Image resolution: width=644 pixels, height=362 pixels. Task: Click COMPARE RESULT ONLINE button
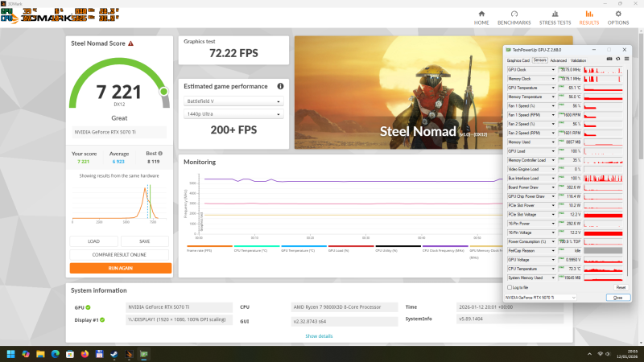click(119, 254)
